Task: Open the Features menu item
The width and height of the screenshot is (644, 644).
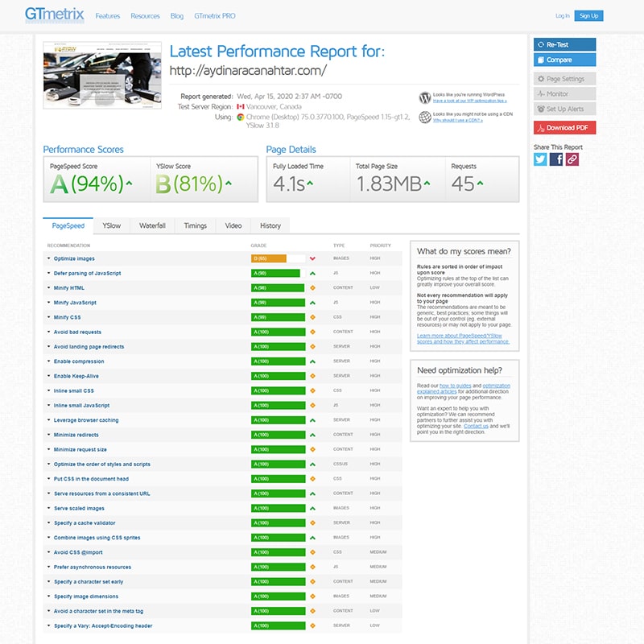Action: (x=107, y=16)
